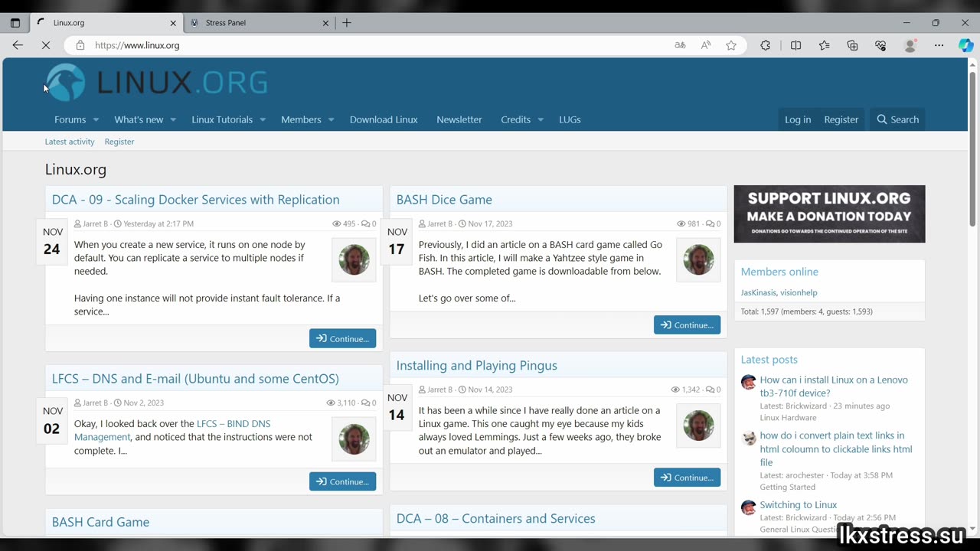Click avatar in LFCS DNS and E-mail article
Viewport: 980px width, 551px height.
click(354, 439)
